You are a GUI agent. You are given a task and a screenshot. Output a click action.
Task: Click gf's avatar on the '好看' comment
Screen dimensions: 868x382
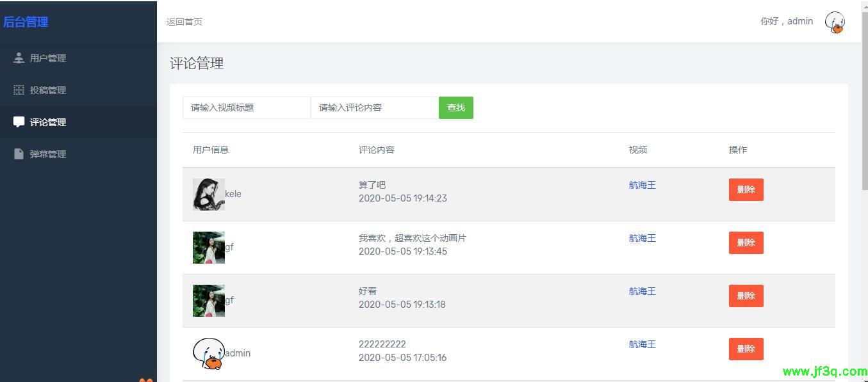click(208, 301)
